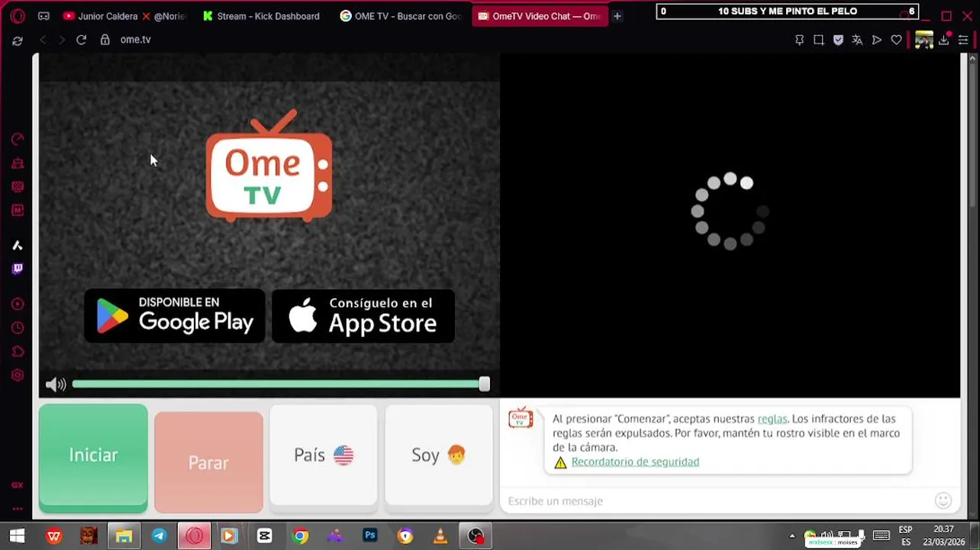Screen dimensions: 980x550
Task: Open the downloads icon in the toolbar
Action: (944, 40)
